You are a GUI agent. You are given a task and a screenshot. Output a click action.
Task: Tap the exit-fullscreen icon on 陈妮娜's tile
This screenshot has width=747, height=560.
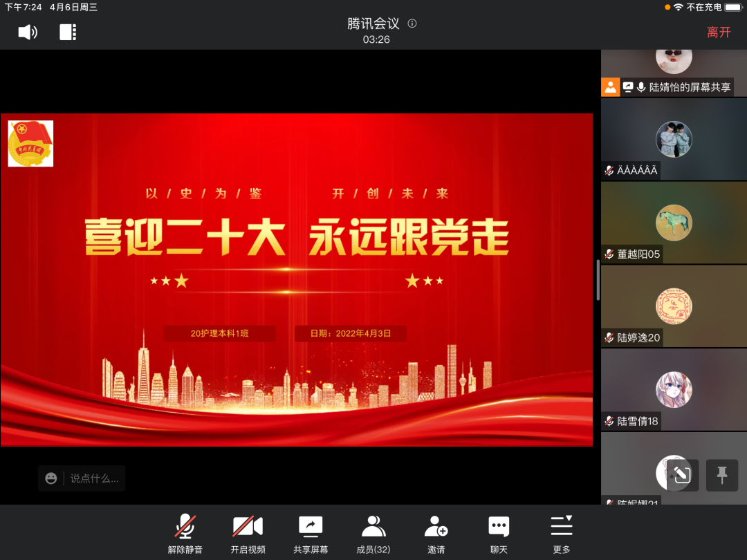(x=682, y=474)
